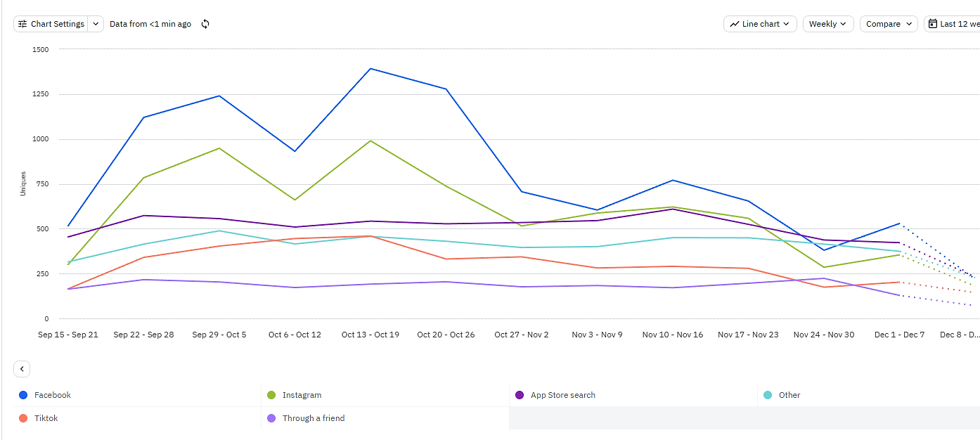Toggle the Tiktok series label

pyautogui.click(x=46, y=418)
